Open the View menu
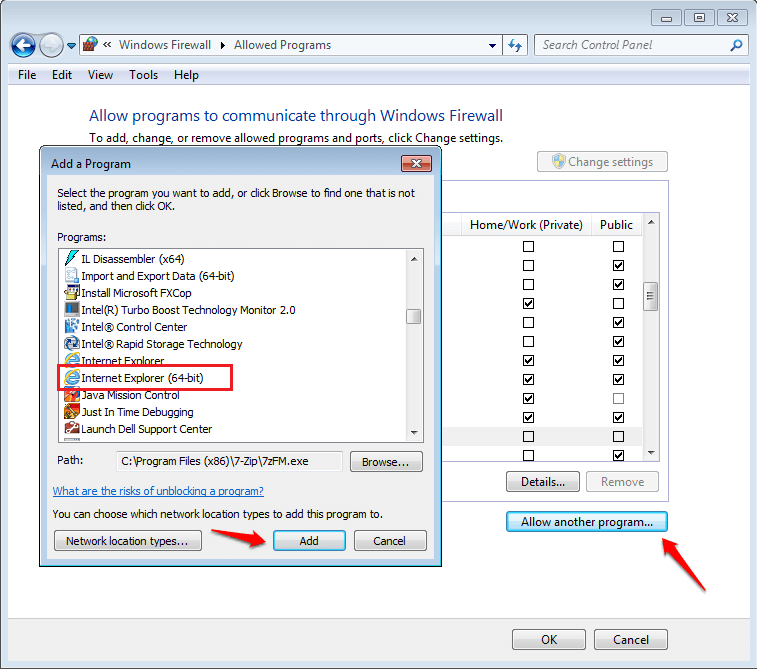 click(x=100, y=75)
